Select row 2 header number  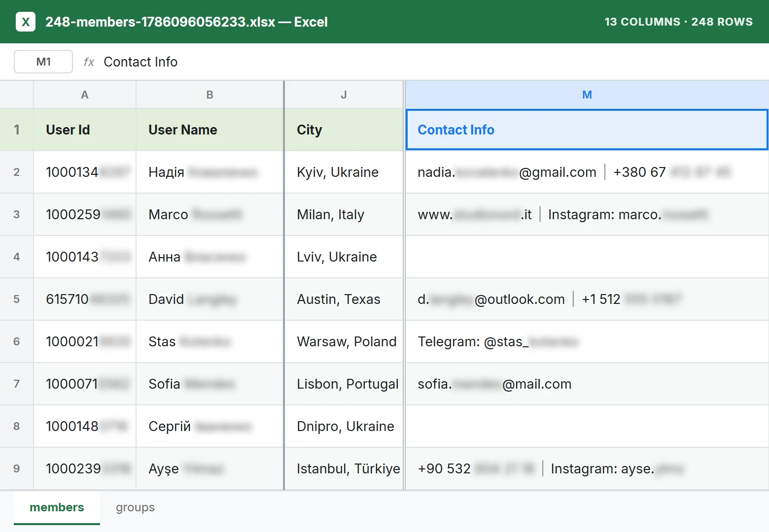(17, 172)
